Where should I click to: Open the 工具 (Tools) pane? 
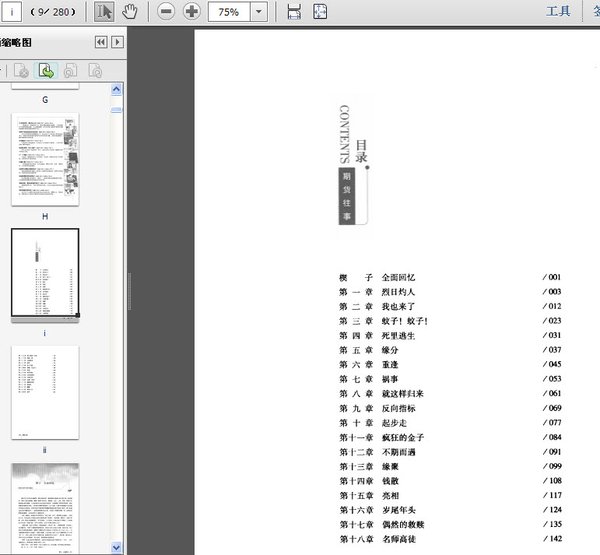click(558, 12)
